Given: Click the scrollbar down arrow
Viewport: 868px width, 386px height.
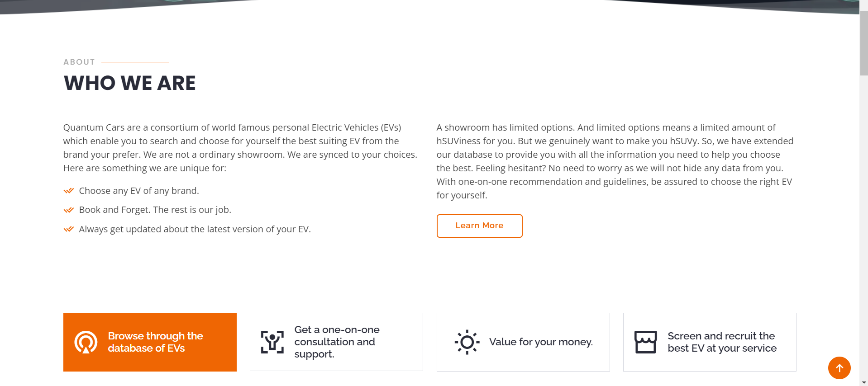Looking at the screenshot, I should point(864,382).
